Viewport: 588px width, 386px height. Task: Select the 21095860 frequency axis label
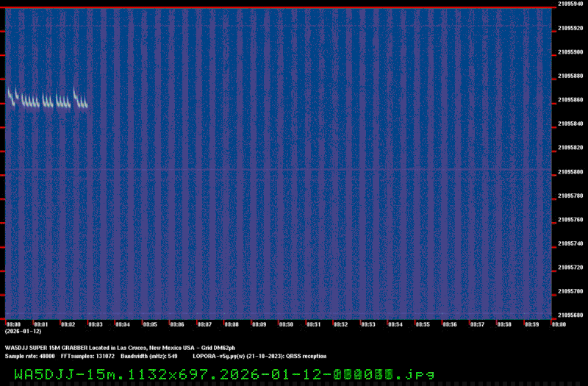[571, 99]
